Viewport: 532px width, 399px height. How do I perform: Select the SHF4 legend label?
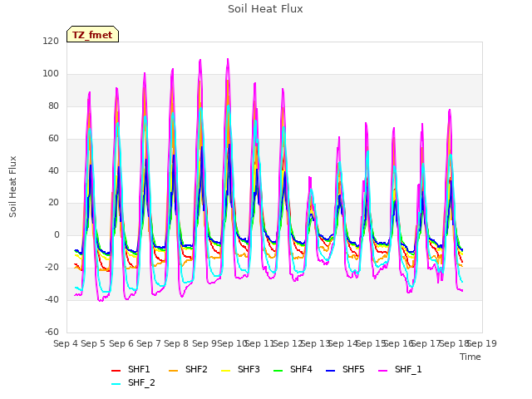tap(301, 369)
